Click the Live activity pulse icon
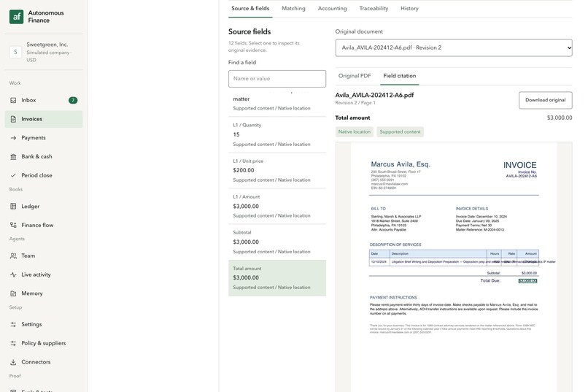 point(13,274)
